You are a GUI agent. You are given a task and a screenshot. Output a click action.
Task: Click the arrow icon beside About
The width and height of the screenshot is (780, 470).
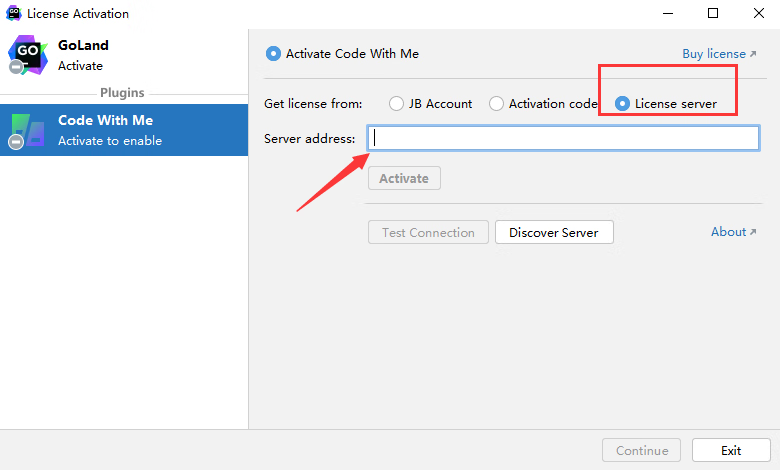[x=753, y=232]
